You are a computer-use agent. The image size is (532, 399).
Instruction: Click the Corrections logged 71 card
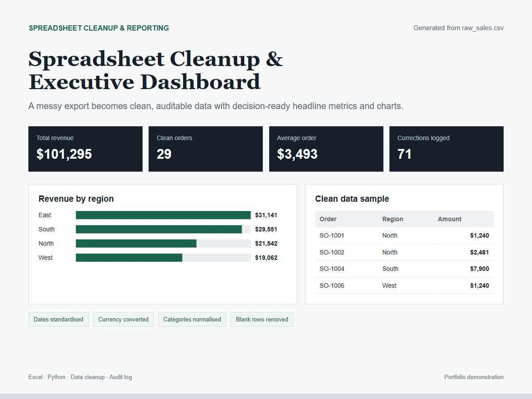[x=446, y=149]
